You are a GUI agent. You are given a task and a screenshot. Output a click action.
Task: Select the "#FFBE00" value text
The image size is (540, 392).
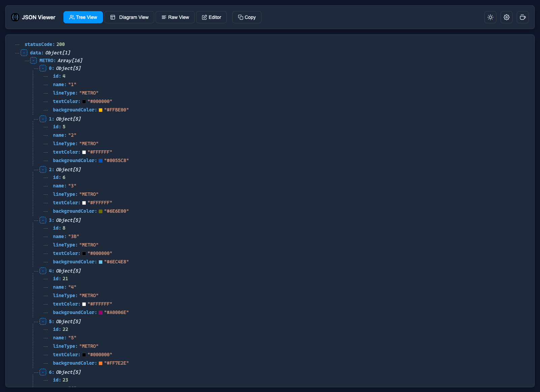point(116,110)
